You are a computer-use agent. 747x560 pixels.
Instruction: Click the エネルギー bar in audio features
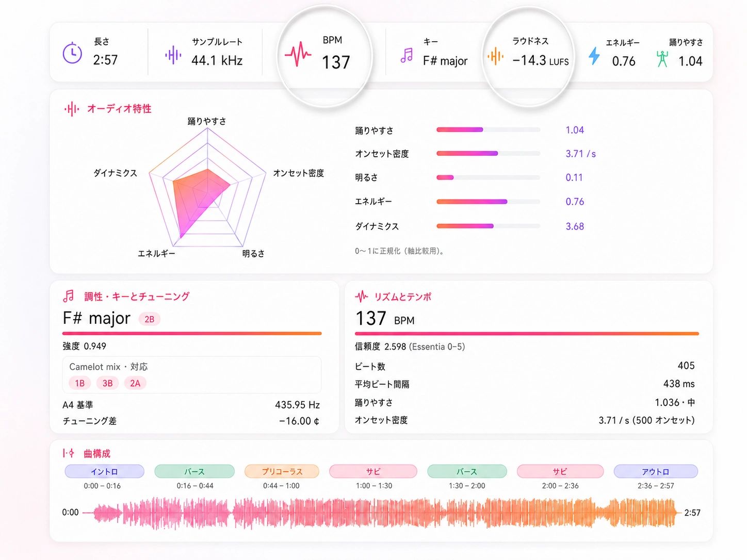pyautogui.click(x=488, y=202)
